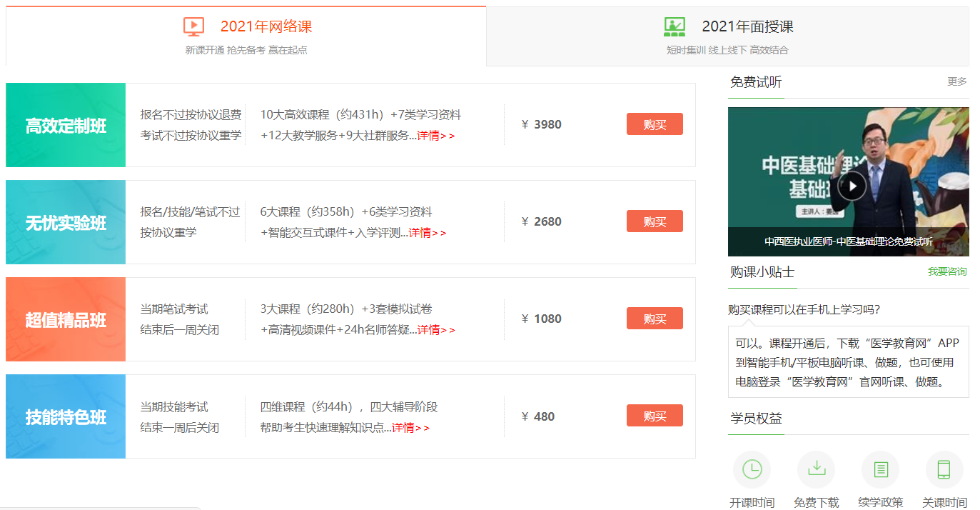This screenshot has height=510, width=980.
Task: Click the document icon for 续学政策
Action: (880, 469)
